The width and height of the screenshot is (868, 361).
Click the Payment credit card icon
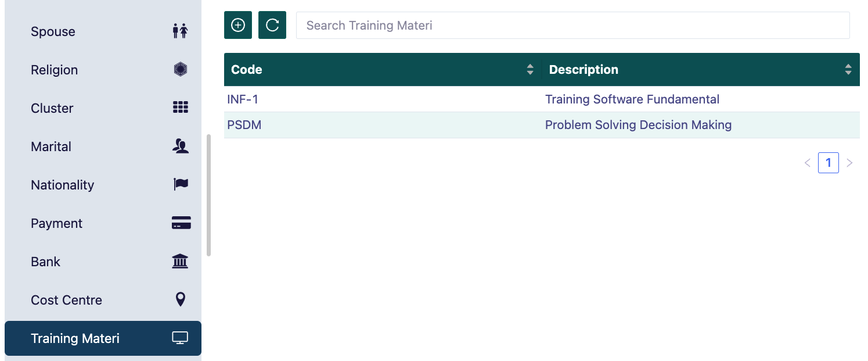(181, 223)
